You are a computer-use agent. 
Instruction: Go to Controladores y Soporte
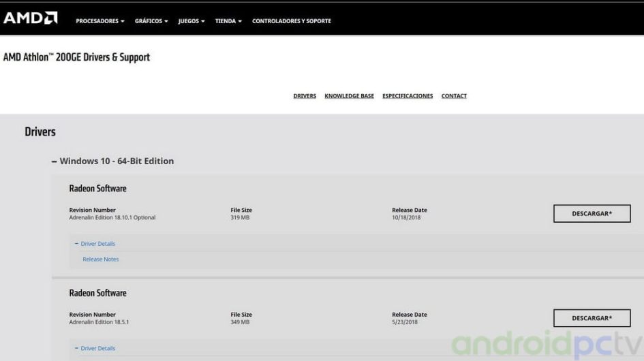tap(292, 21)
